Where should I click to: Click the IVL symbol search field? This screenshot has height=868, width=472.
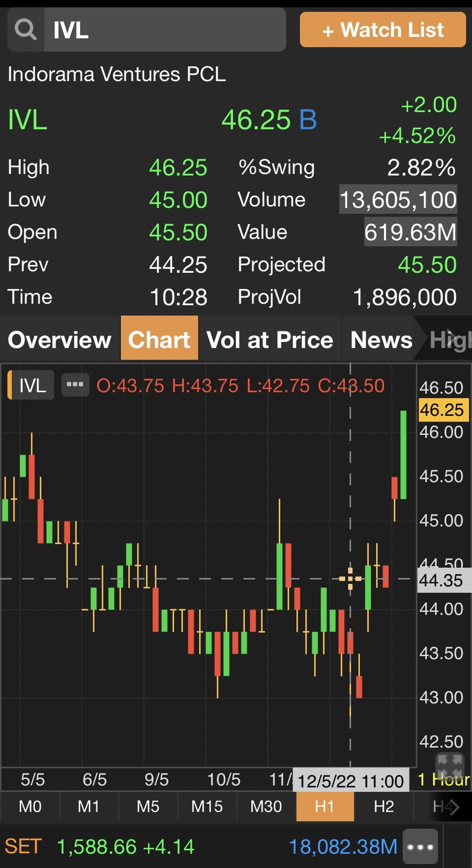(165, 30)
